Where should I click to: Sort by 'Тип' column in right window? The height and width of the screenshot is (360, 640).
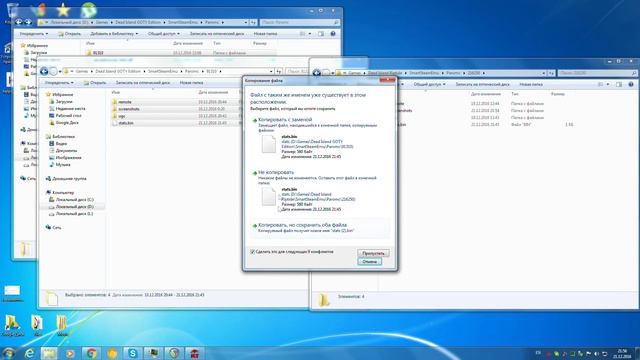[515, 94]
